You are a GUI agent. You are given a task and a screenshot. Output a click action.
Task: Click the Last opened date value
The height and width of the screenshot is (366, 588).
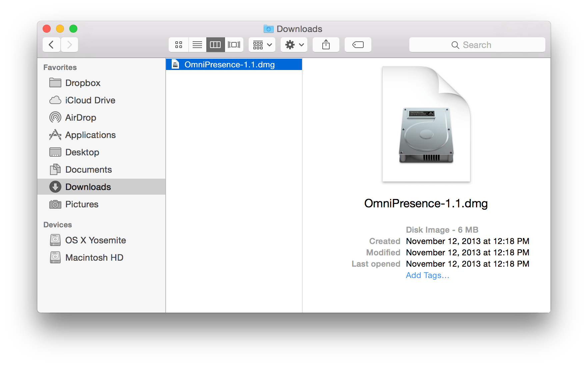[x=468, y=264]
